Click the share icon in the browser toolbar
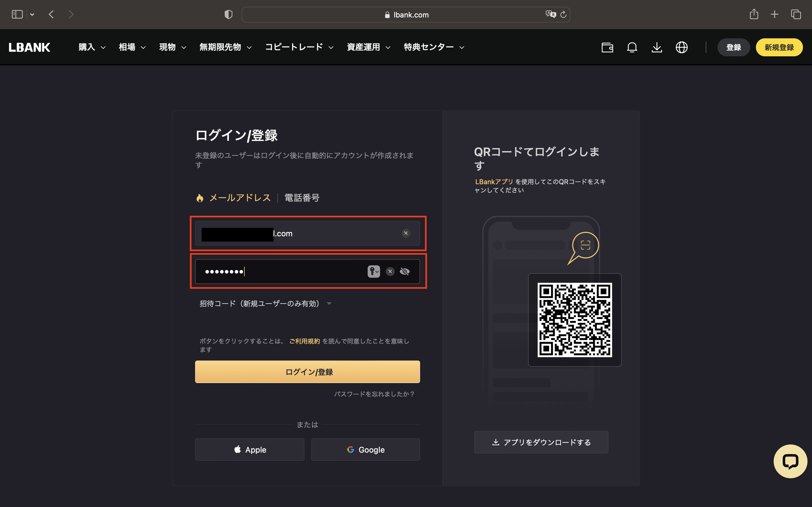The width and height of the screenshot is (812, 507). (x=754, y=14)
